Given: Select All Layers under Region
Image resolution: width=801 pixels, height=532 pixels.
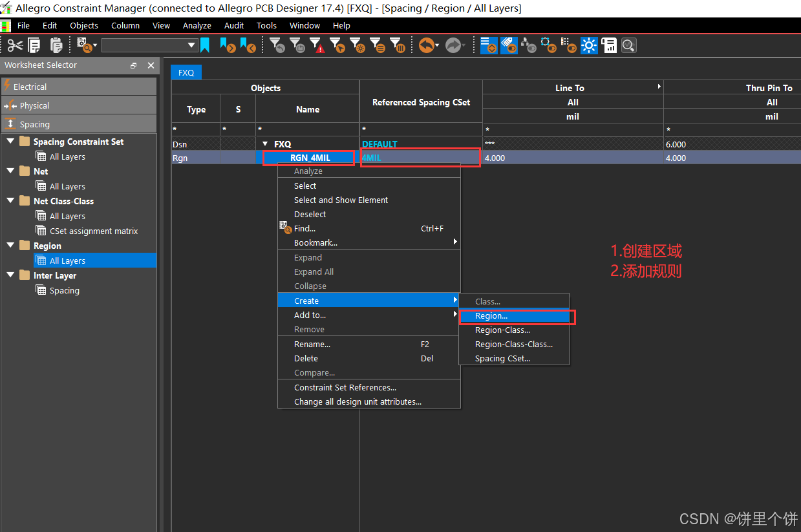Looking at the screenshot, I should [x=67, y=261].
